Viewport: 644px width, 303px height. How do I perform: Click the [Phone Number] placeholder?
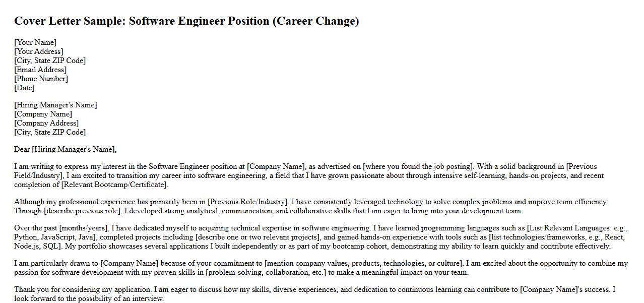tap(41, 79)
